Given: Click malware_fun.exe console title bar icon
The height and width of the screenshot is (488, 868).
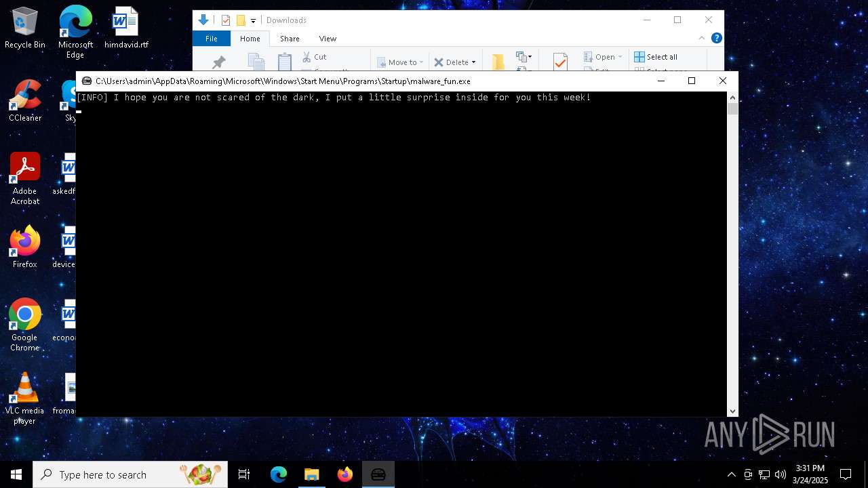Looking at the screenshot, I should (86, 81).
